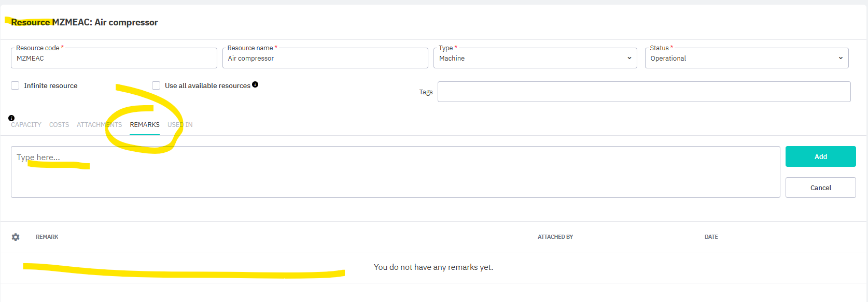868x302 pixels.
Task: Click the Tags input box
Action: click(x=643, y=92)
